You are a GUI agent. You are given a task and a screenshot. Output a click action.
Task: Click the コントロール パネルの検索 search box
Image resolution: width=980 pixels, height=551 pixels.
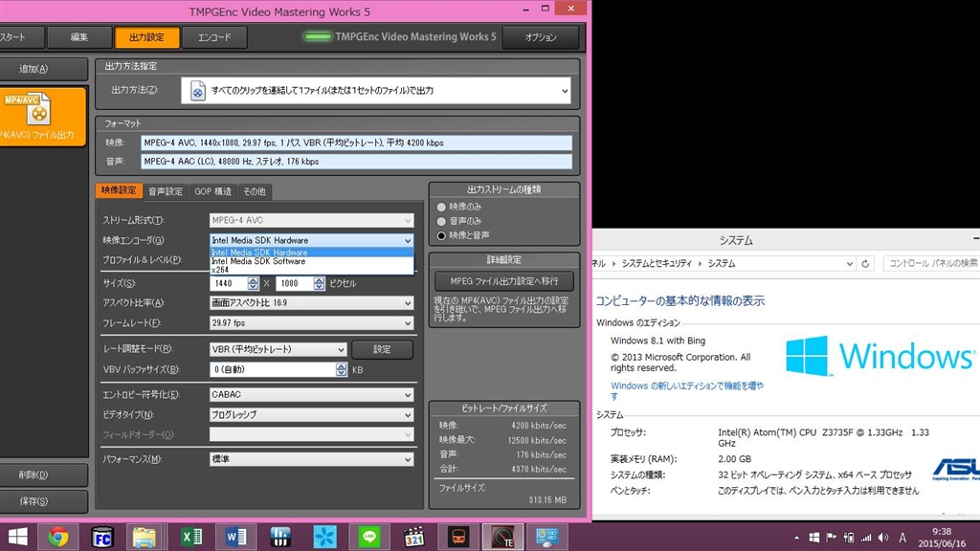931,264
